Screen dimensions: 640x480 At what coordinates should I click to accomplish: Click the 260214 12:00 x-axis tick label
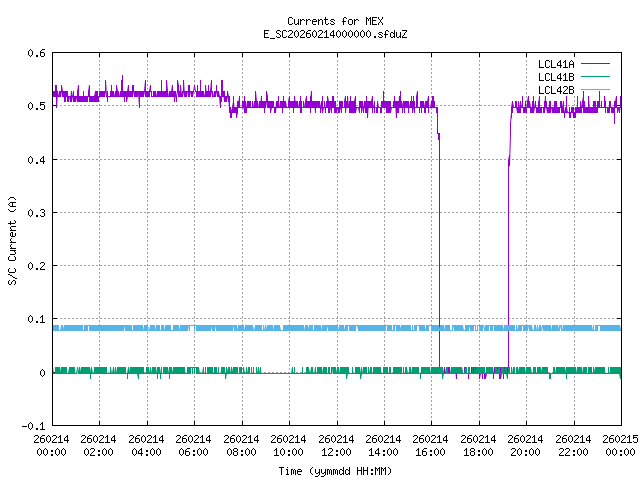336,445
